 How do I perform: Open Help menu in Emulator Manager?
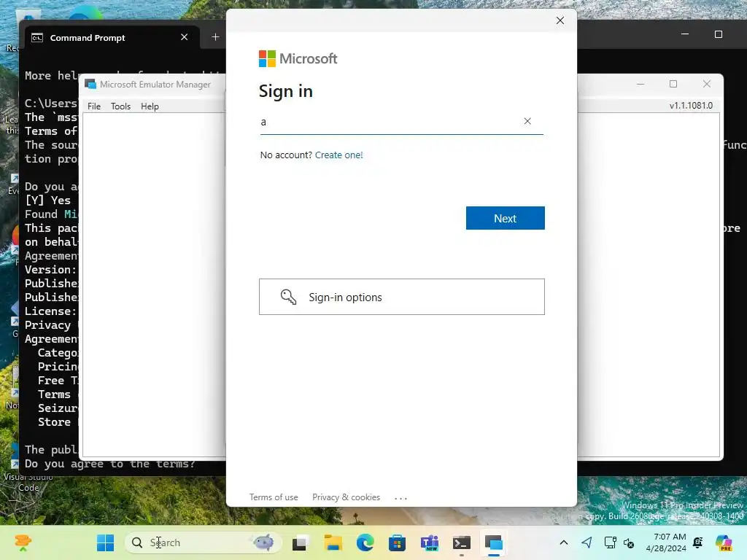150,106
